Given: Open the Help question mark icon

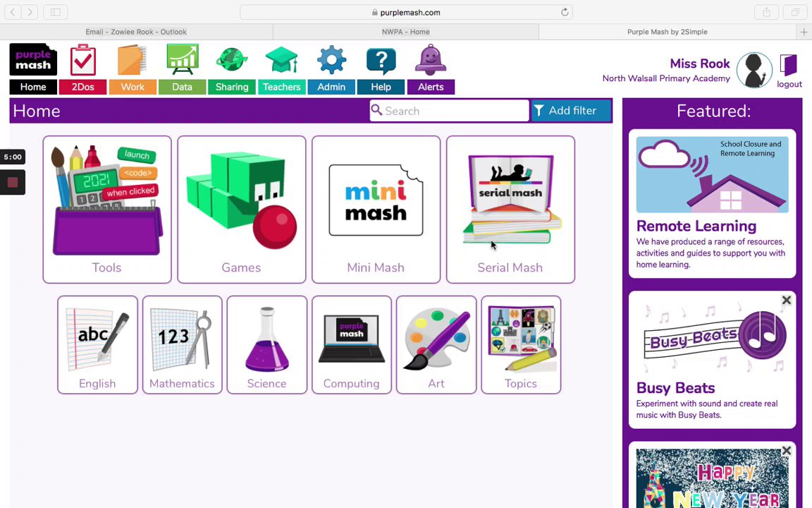Looking at the screenshot, I should pos(381,61).
